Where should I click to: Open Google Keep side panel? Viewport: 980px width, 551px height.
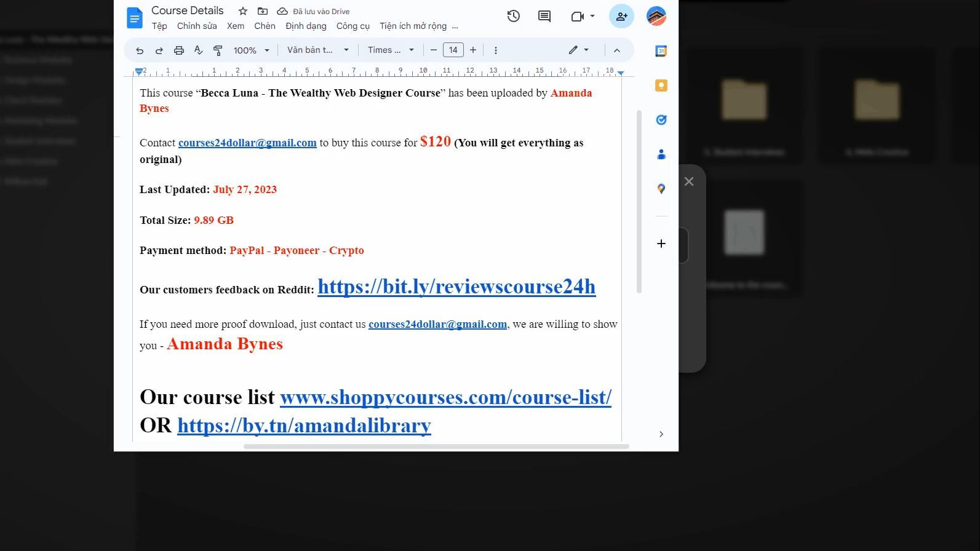pos(661,85)
